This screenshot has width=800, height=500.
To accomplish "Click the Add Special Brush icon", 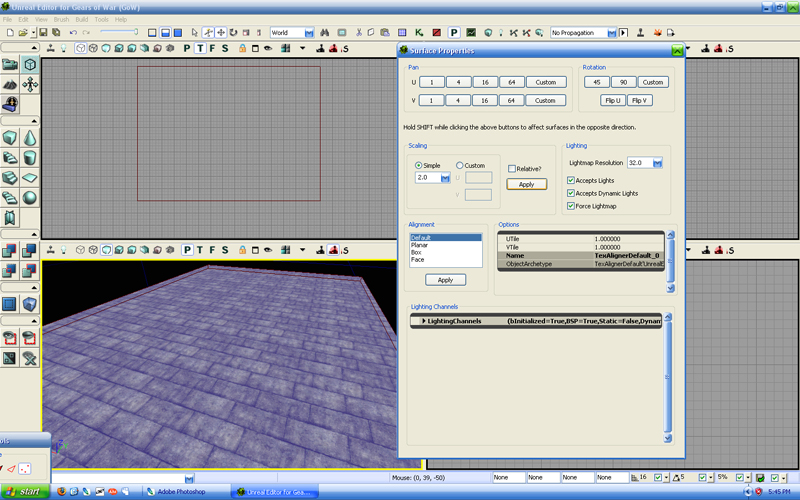I will (x=10, y=304).
